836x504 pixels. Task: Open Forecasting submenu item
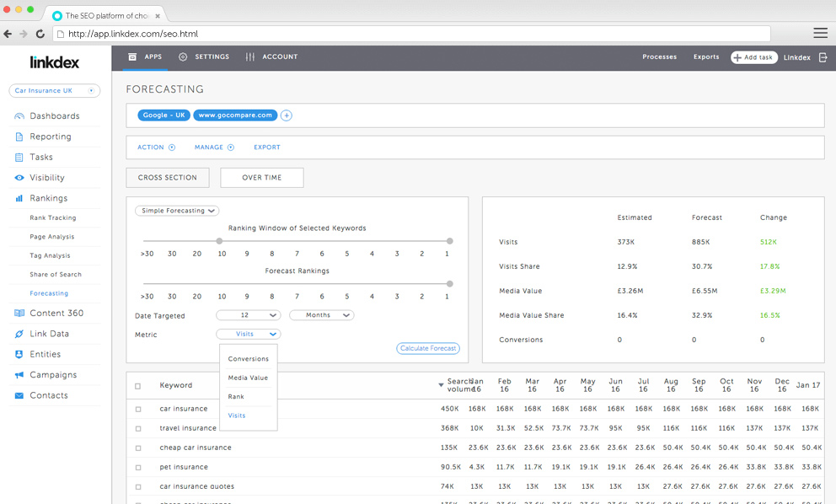(x=49, y=293)
